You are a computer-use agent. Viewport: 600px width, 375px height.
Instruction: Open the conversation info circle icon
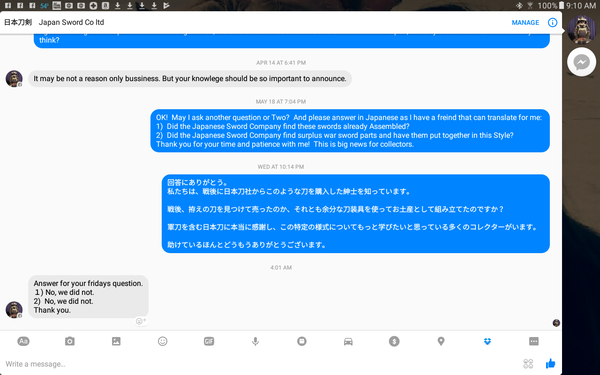552,22
